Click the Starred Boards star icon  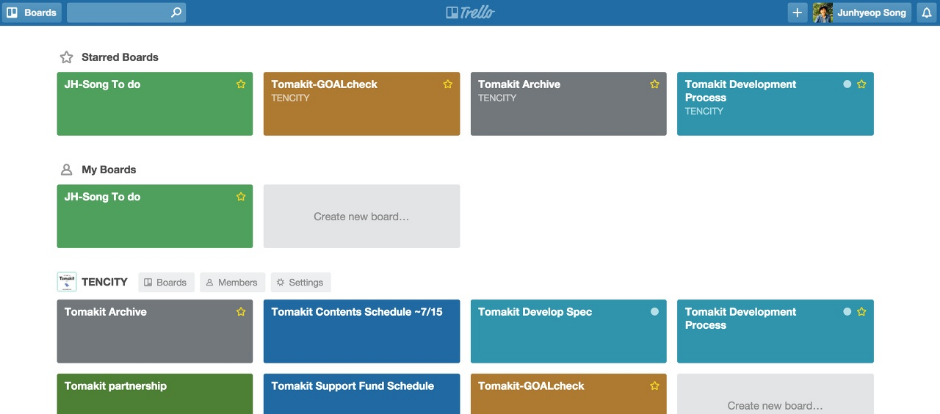coord(66,57)
